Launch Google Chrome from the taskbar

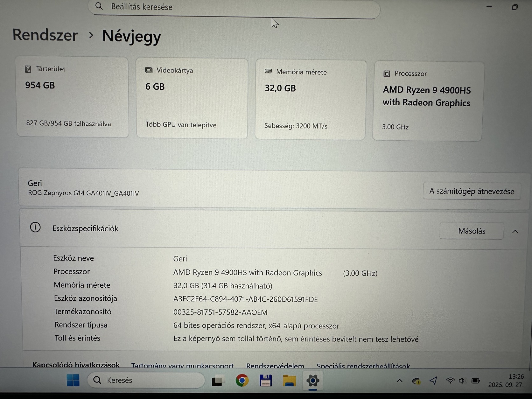click(242, 381)
